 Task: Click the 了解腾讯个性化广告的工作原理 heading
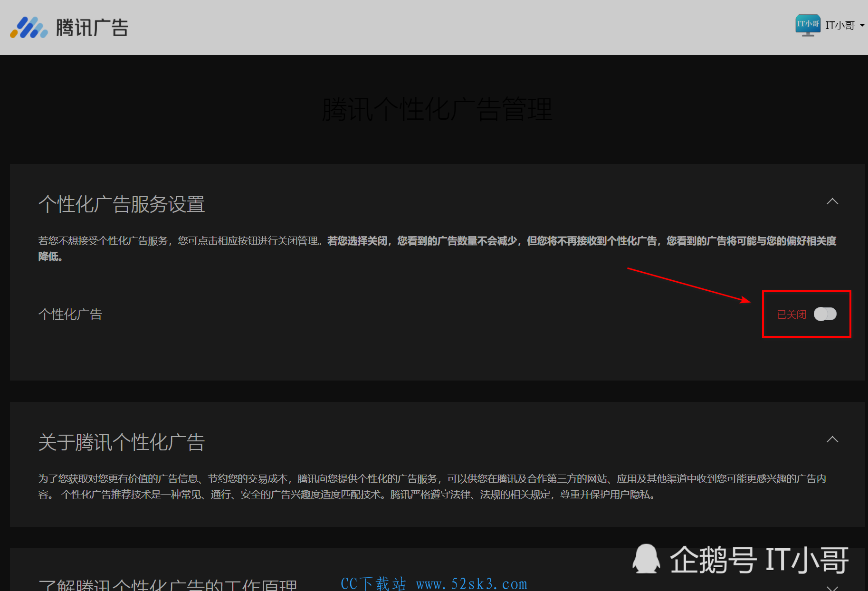click(168, 585)
